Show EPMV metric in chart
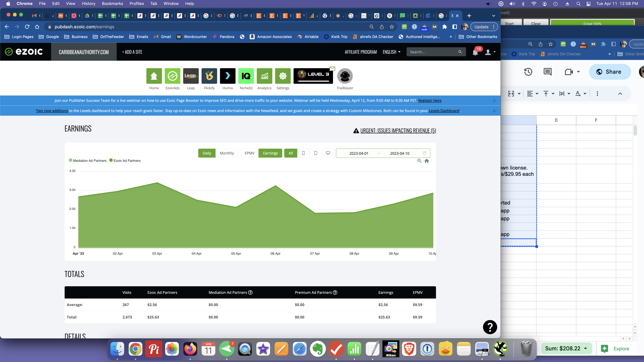This screenshot has height=362, width=644. click(x=250, y=153)
